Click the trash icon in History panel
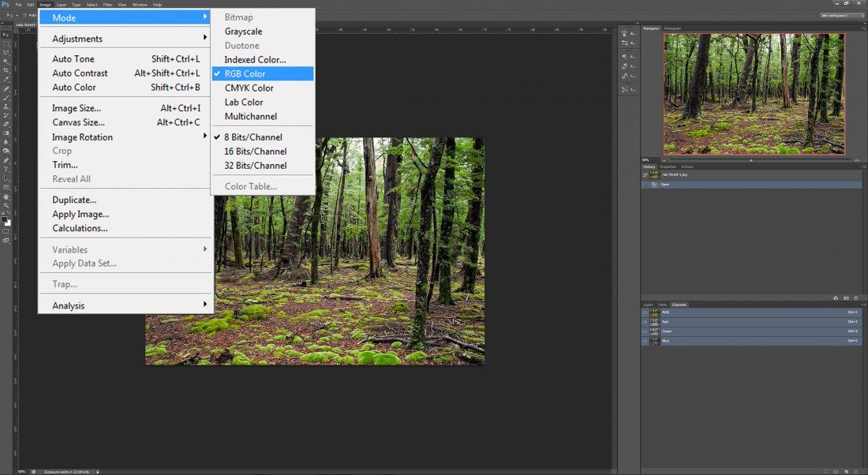Screen dimensions: 868x475 [856, 298]
